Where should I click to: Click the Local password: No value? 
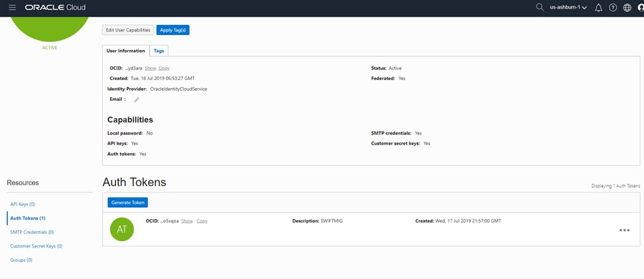pos(150,133)
